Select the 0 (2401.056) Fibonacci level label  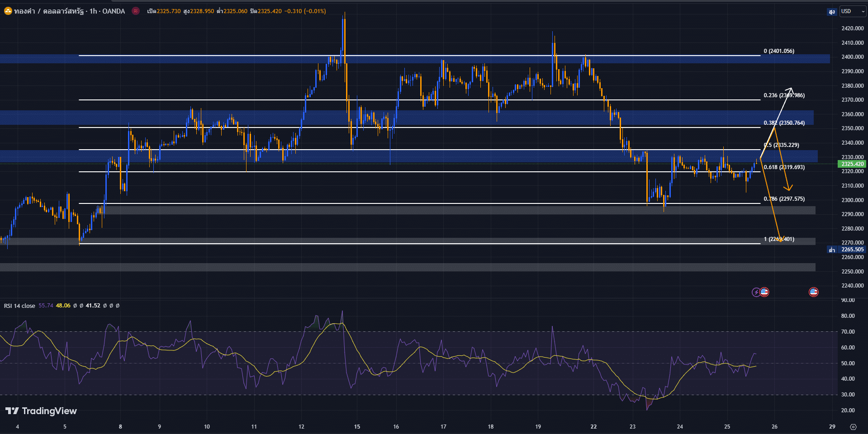click(x=778, y=51)
